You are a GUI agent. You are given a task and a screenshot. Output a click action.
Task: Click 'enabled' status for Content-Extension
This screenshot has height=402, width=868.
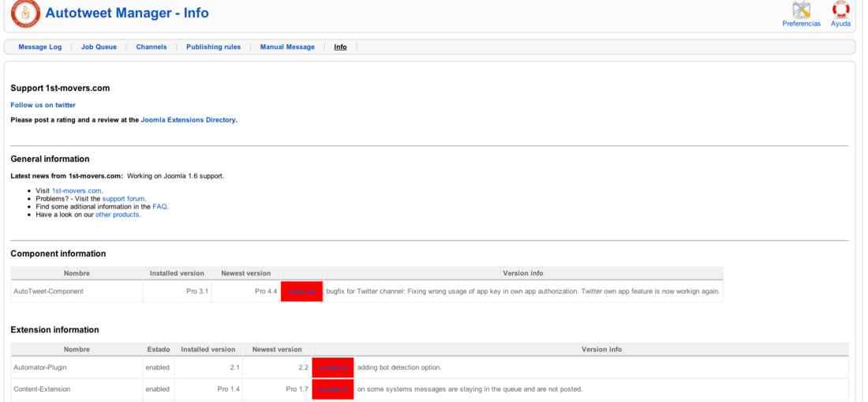click(158, 389)
